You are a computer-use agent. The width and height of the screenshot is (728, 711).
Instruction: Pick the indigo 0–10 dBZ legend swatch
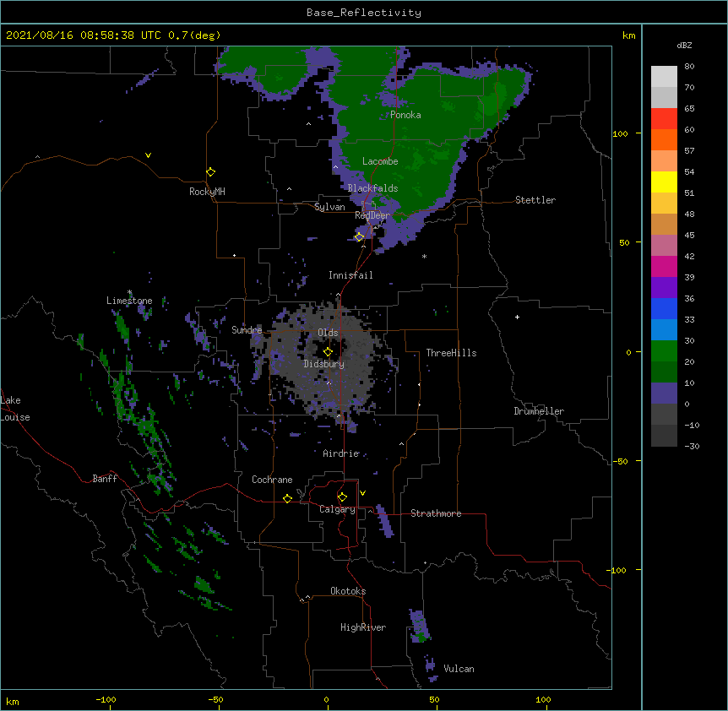tap(664, 393)
